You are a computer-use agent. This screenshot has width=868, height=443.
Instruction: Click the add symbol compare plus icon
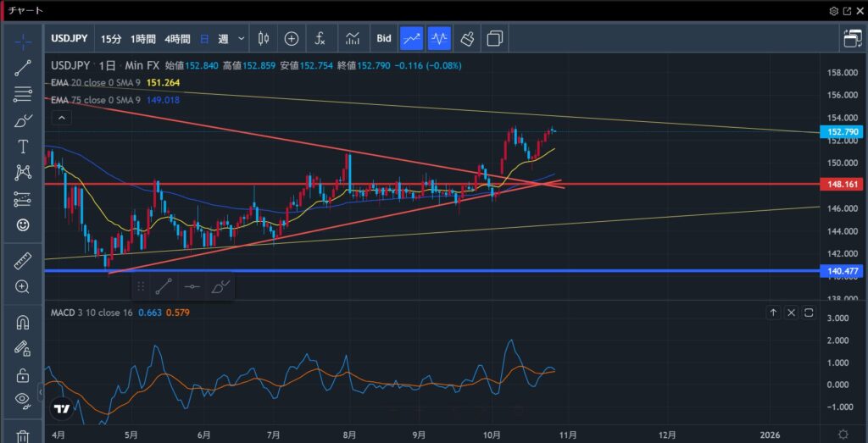(292, 38)
